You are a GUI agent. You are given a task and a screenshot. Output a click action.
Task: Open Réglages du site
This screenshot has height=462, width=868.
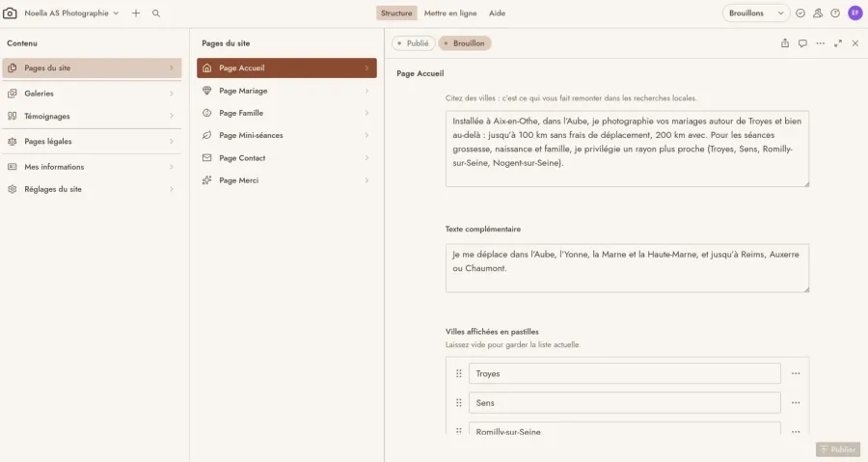(92, 189)
